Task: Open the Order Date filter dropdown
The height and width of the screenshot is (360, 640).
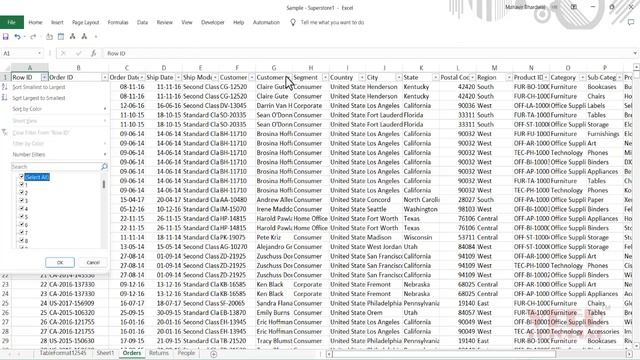Action: pos(142,78)
